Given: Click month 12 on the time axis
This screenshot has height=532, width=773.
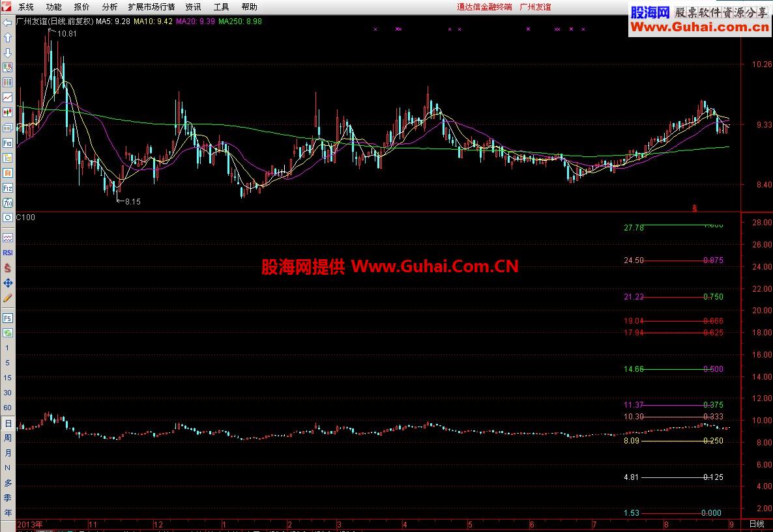Looking at the screenshot, I should [158, 525].
